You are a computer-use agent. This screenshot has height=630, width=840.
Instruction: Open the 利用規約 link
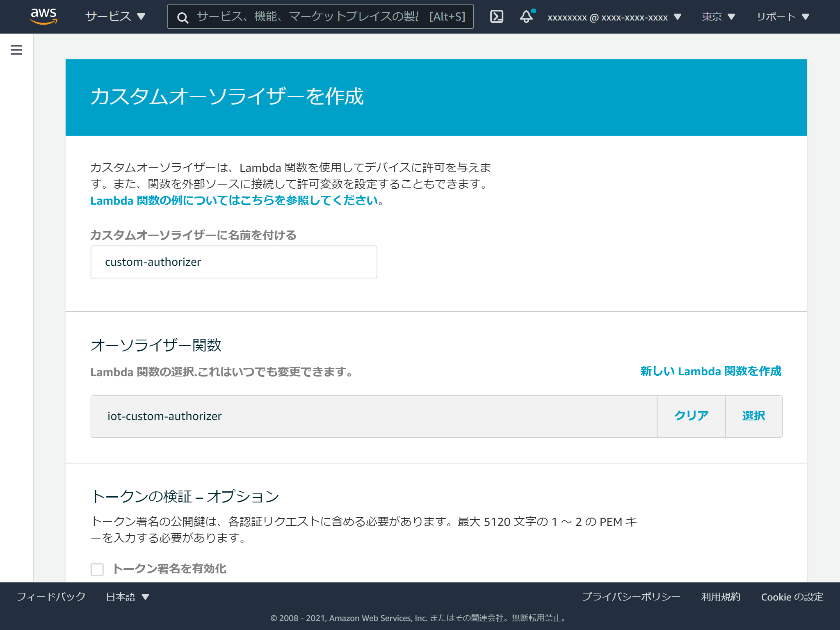click(721, 597)
